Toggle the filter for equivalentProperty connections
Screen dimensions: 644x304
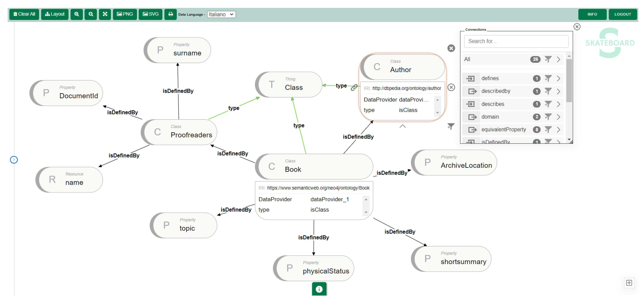coord(548,130)
